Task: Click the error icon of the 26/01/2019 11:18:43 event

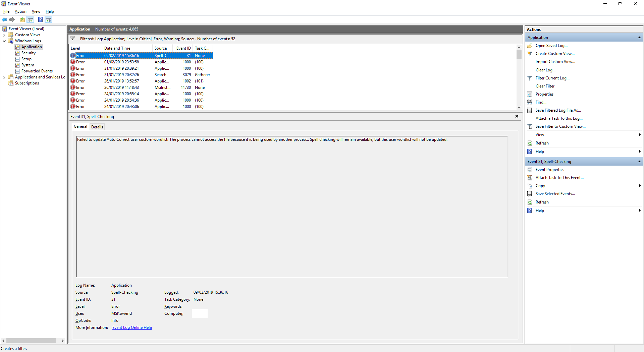Action: [73, 87]
